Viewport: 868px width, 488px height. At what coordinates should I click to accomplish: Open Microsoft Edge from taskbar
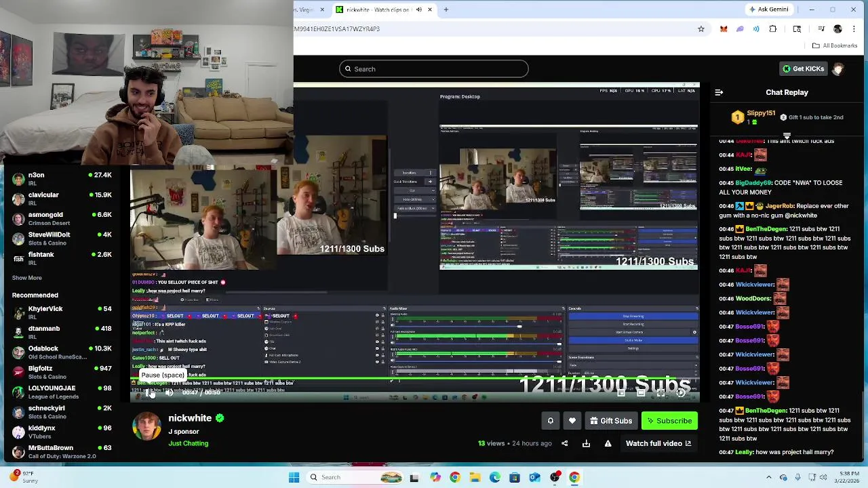[x=495, y=477]
